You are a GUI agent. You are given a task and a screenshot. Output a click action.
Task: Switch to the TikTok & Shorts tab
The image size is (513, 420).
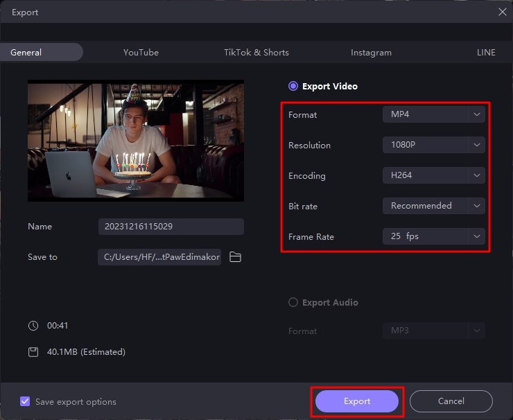tap(256, 53)
